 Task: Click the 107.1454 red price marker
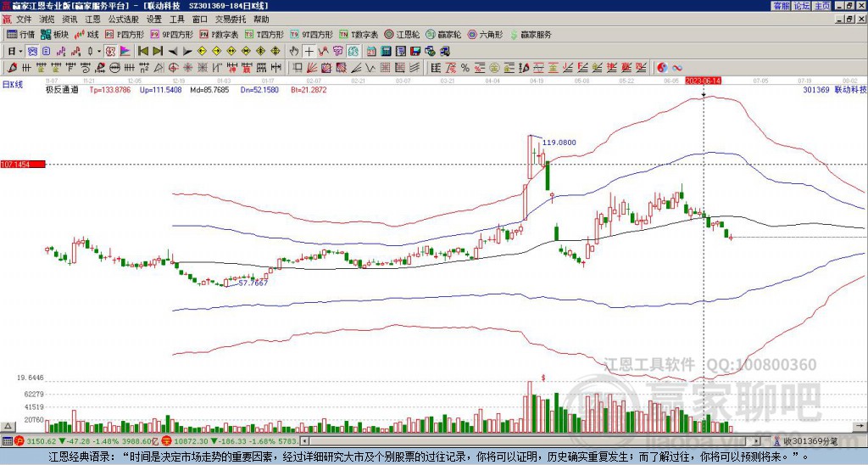[23, 164]
